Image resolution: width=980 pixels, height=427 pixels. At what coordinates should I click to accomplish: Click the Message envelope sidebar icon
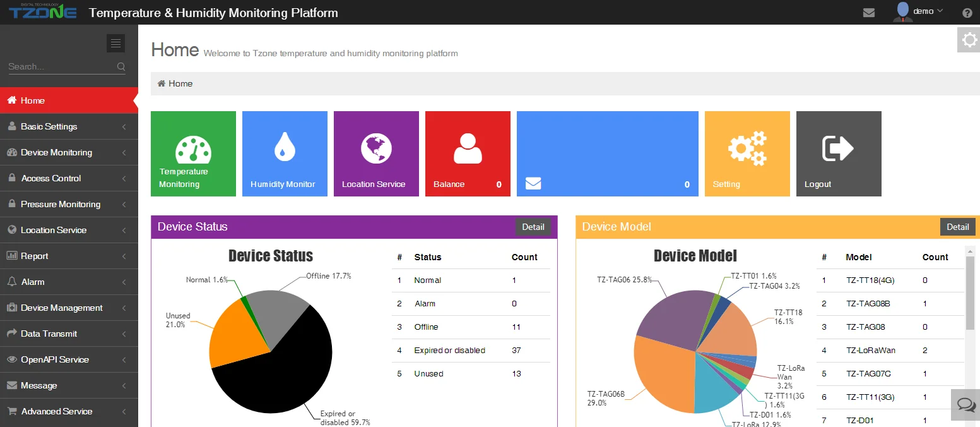tap(11, 385)
